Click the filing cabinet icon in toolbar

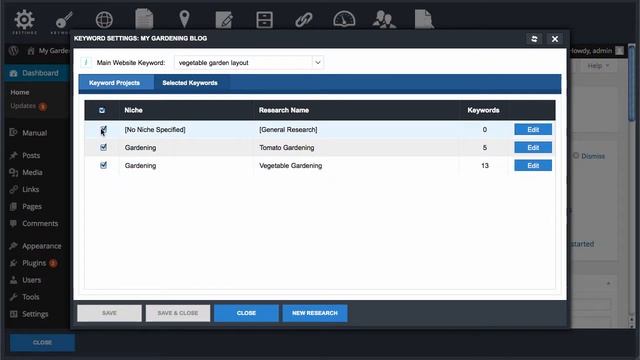(264, 20)
